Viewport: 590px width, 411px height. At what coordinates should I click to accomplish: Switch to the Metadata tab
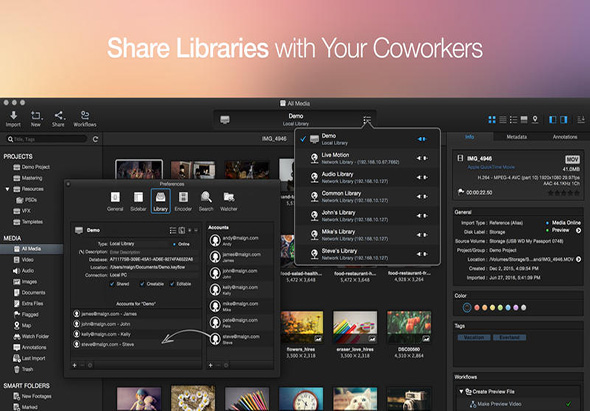517,137
